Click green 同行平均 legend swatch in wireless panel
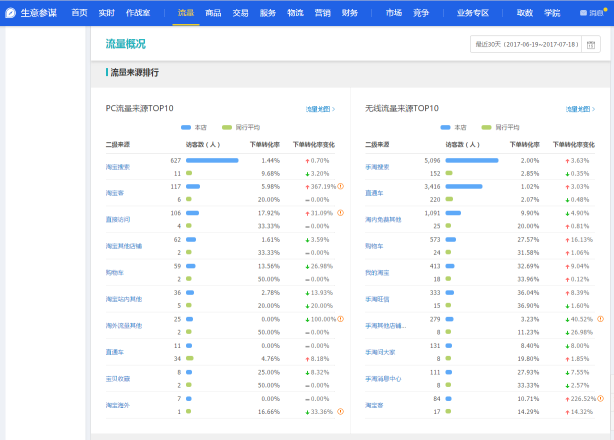 [486, 127]
